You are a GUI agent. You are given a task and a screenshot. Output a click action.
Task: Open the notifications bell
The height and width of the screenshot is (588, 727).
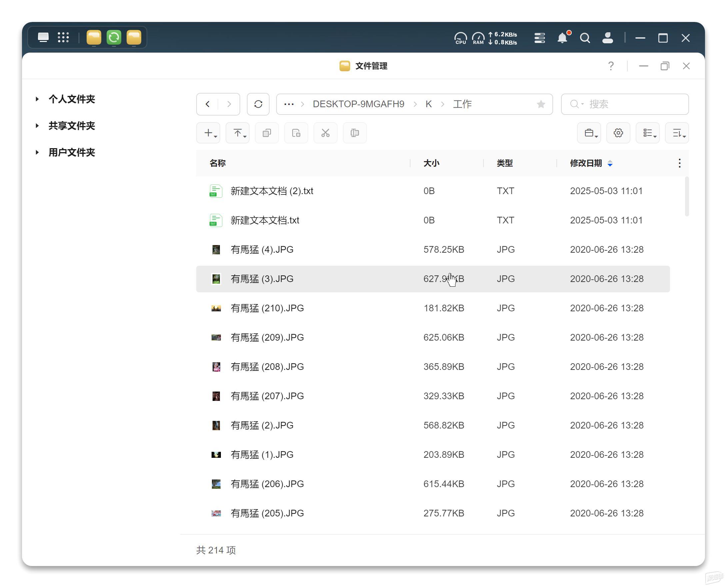(x=563, y=38)
